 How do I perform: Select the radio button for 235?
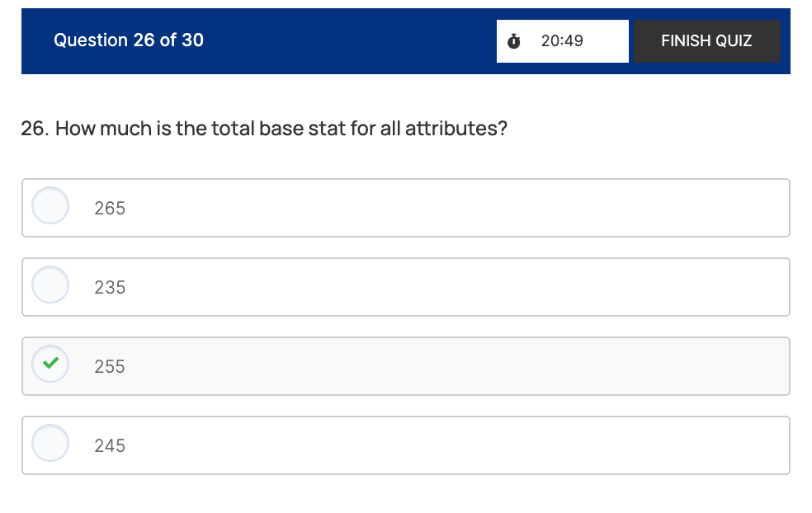click(x=50, y=285)
